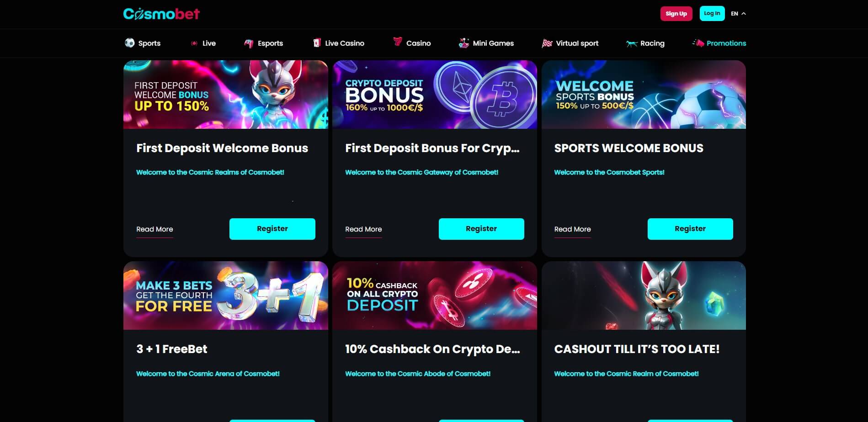868x422 pixels.
Task: Expand the EN language dropdown
Action: click(x=738, y=14)
